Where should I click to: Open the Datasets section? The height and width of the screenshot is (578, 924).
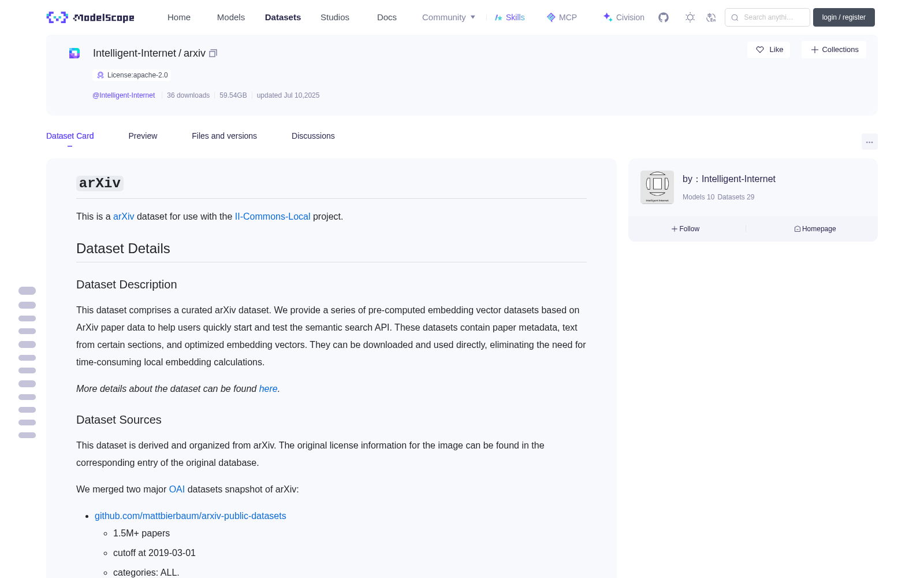pos(283,17)
